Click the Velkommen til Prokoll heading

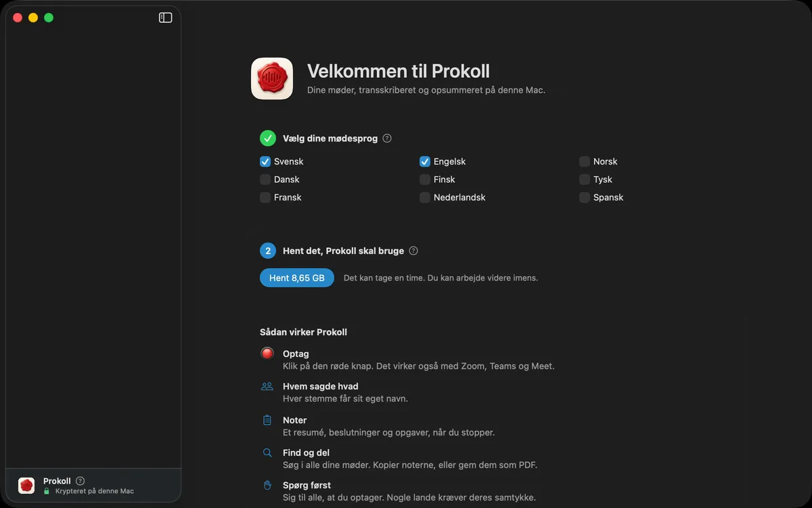(x=399, y=71)
